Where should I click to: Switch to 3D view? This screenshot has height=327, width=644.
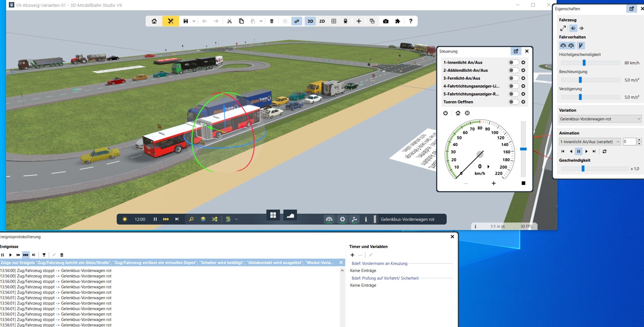click(310, 21)
